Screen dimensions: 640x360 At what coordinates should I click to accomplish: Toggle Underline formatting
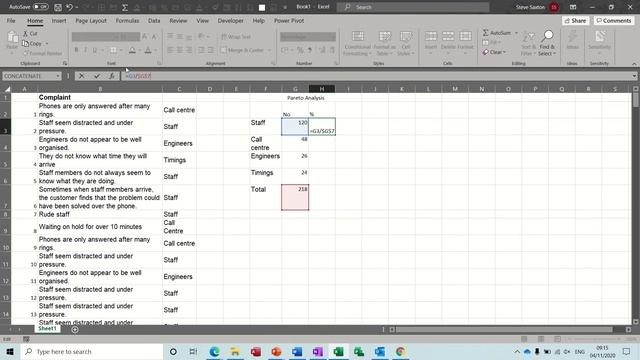click(x=95, y=50)
